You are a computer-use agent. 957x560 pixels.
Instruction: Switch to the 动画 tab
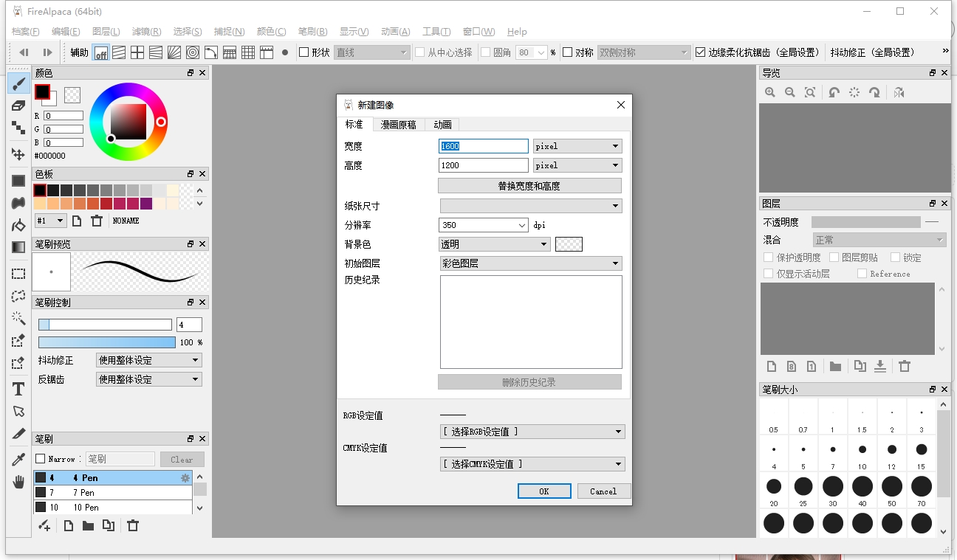[442, 125]
